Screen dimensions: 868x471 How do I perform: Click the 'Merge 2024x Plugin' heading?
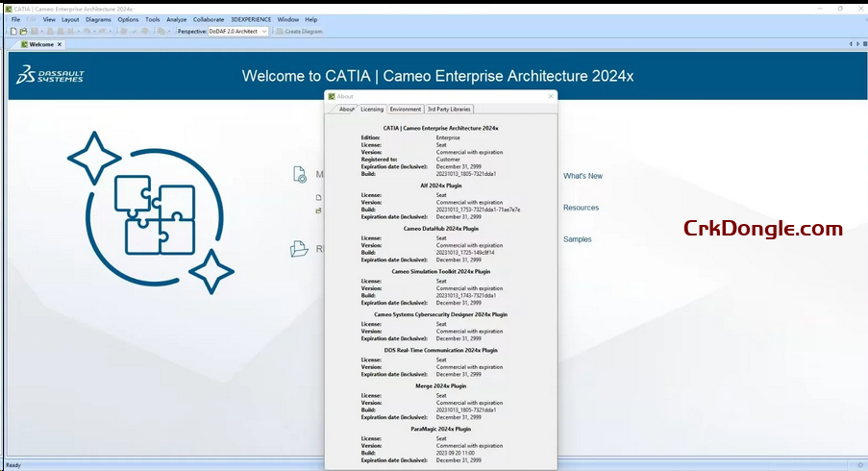click(440, 386)
